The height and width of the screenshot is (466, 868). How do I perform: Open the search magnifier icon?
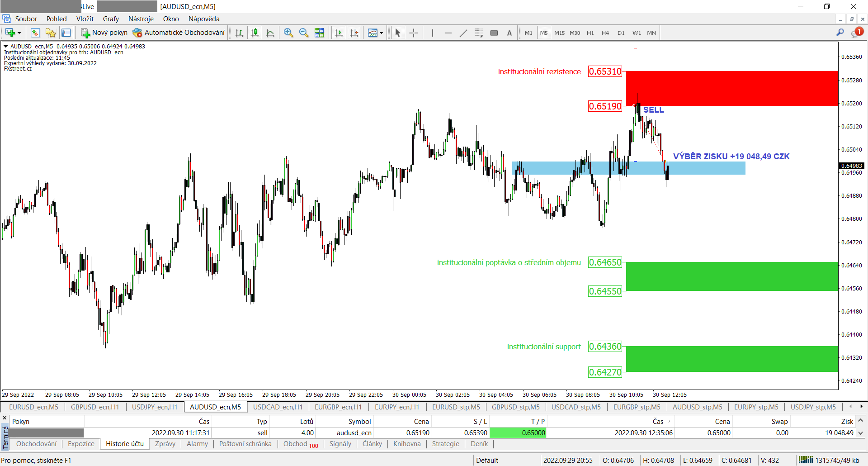tap(840, 32)
